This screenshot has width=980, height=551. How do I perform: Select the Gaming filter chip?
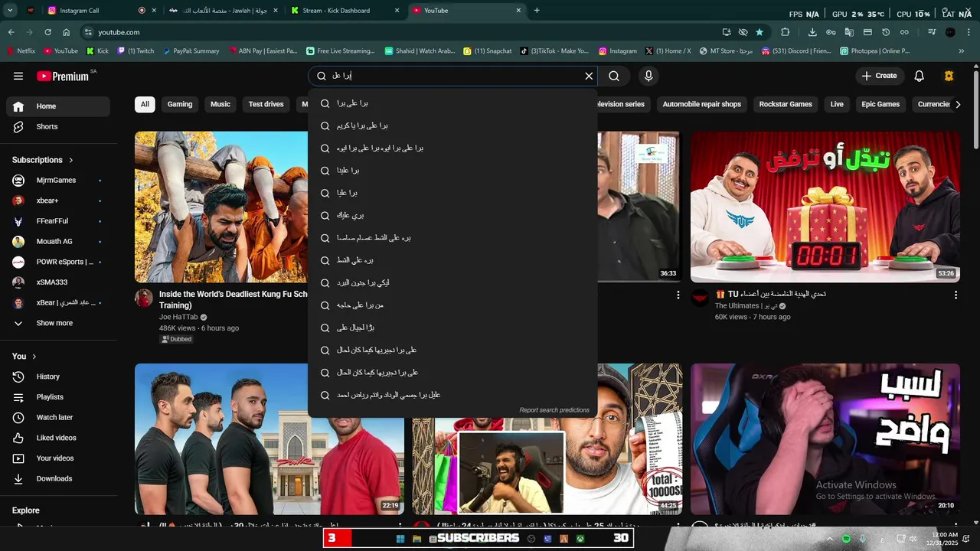(180, 104)
